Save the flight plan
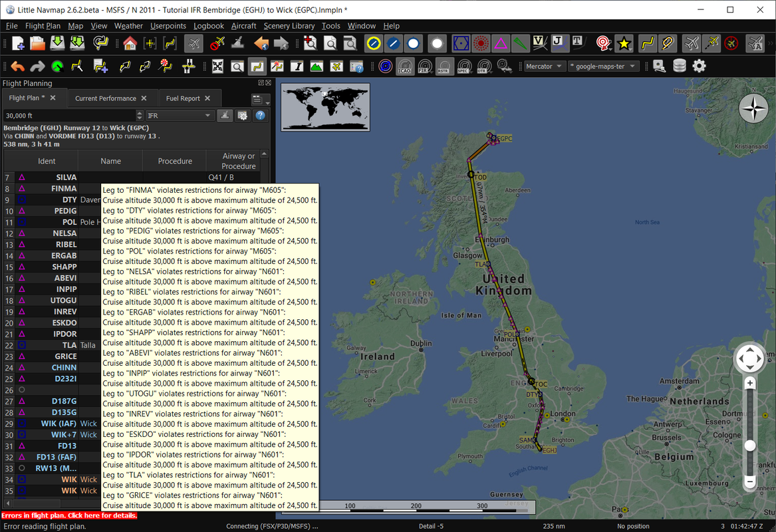776x532 pixels. (57, 43)
